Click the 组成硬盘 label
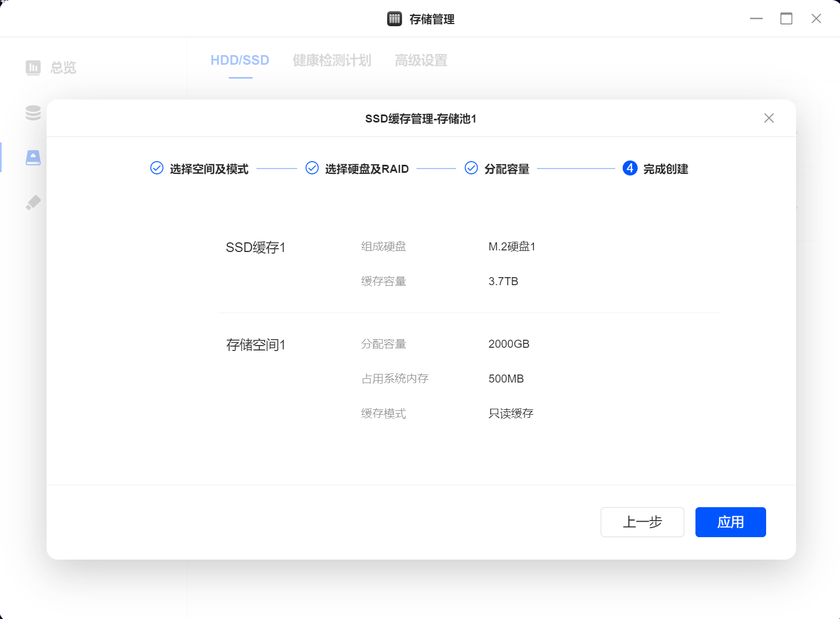The height and width of the screenshot is (619, 840). click(x=383, y=247)
